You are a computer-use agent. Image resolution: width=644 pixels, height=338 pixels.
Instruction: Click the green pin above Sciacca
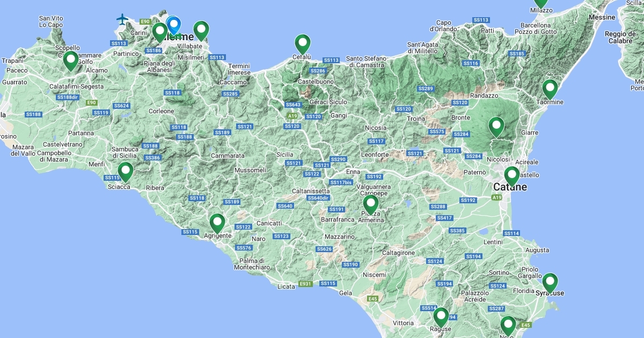(126, 171)
